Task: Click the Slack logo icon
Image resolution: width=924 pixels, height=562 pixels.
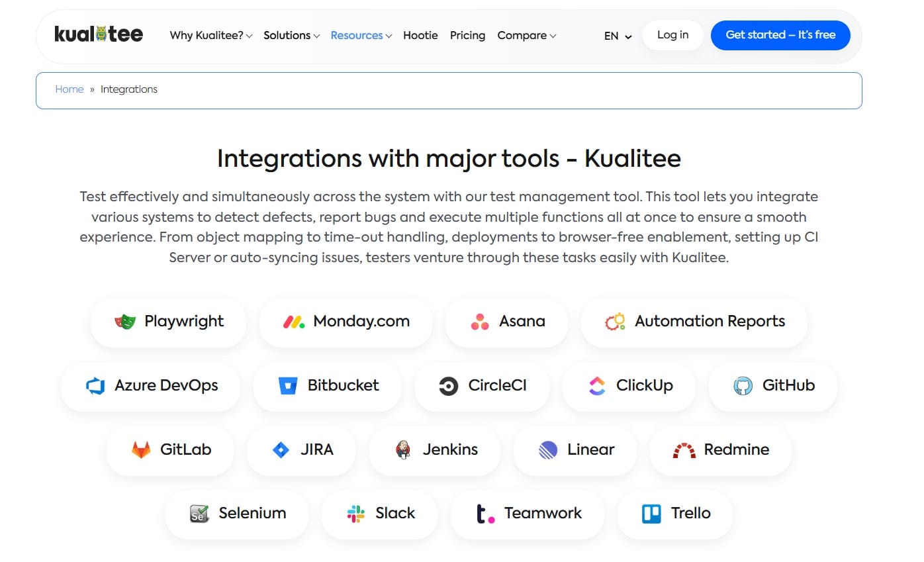Action: (356, 514)
